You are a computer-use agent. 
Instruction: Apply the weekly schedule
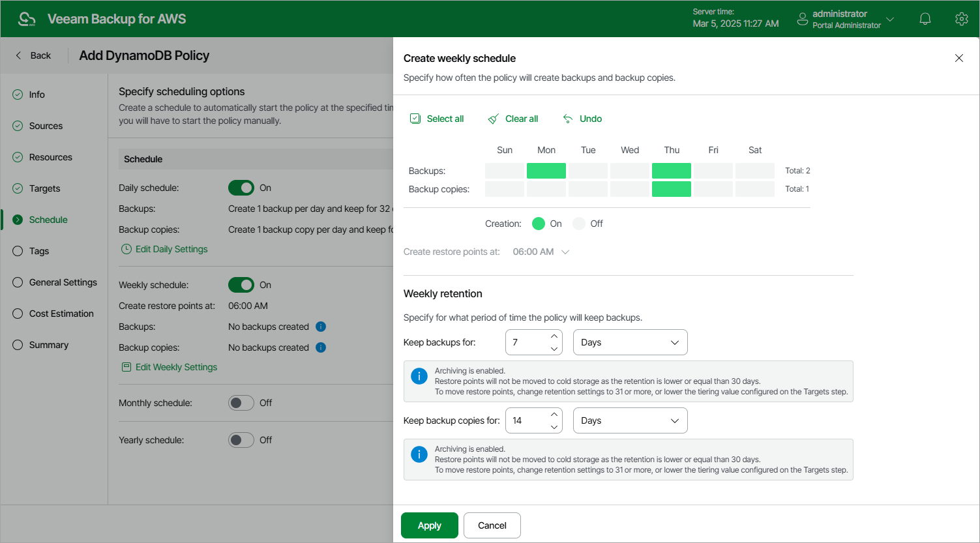pyautogui.click(x=429, y=525)
